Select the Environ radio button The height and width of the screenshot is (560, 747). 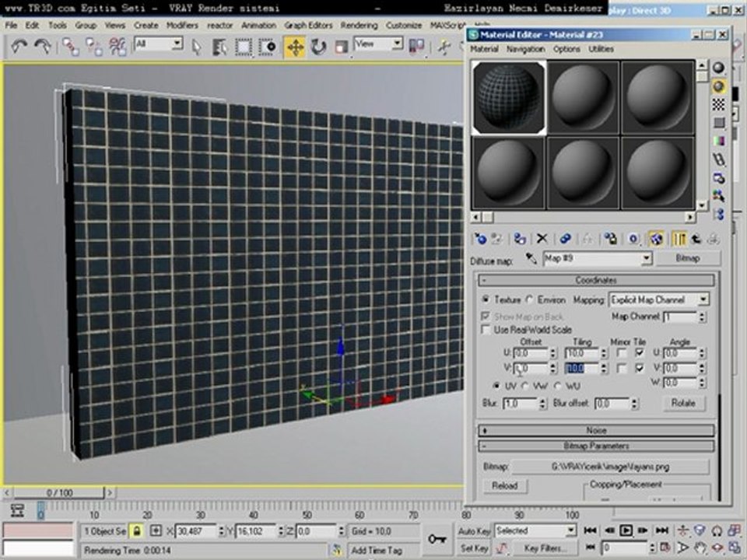coord(529,299)
